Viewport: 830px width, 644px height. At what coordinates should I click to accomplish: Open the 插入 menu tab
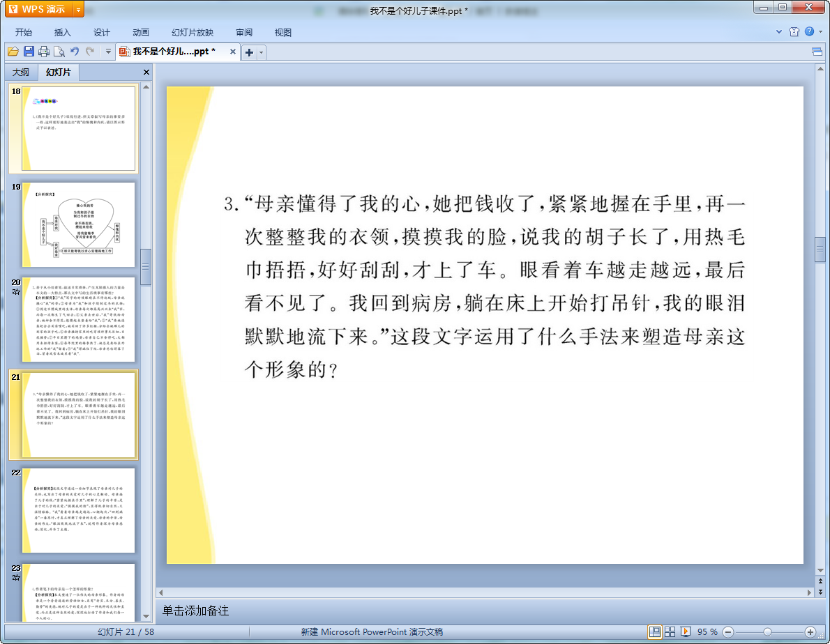pyautogui.click(x=63, y=32)
